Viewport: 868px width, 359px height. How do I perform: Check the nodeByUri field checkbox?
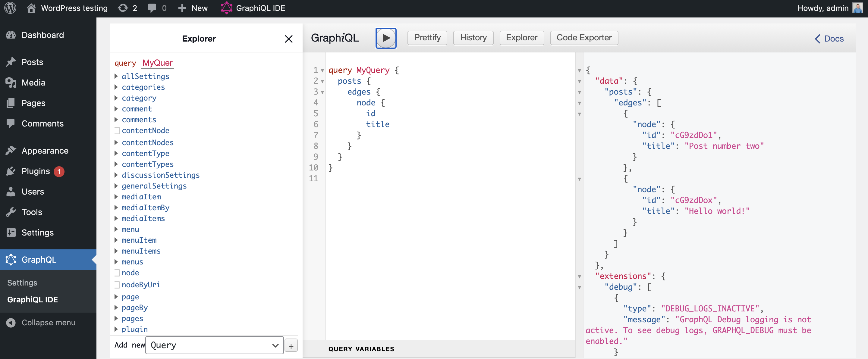click(x=117, y=285)
